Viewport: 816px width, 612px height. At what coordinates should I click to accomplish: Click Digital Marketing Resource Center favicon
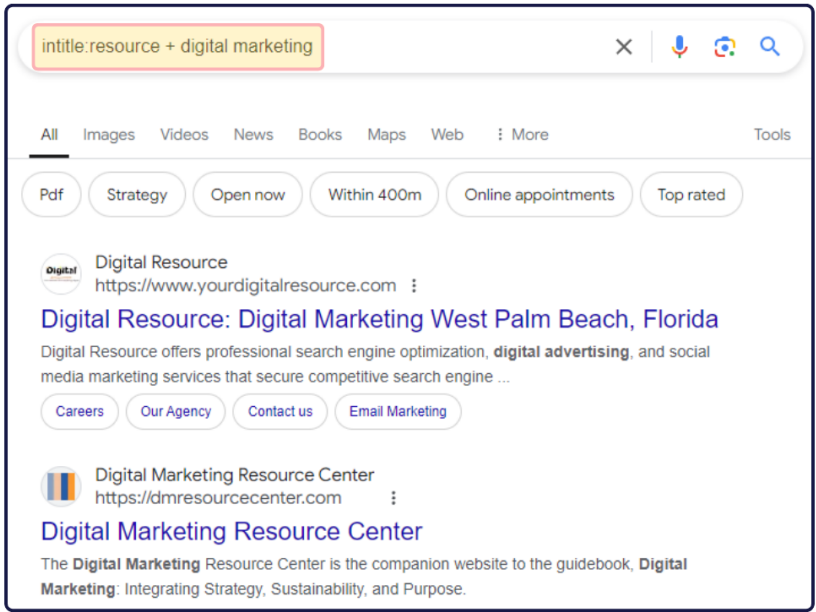tap(61, 487)
